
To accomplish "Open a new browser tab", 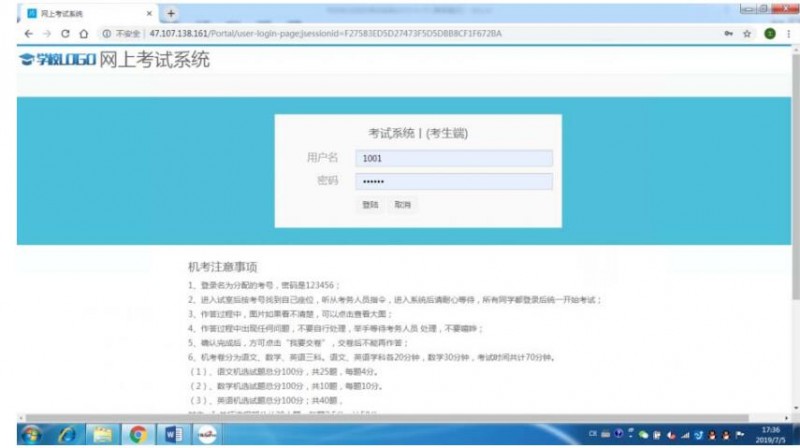I will (x=171, y=13).
